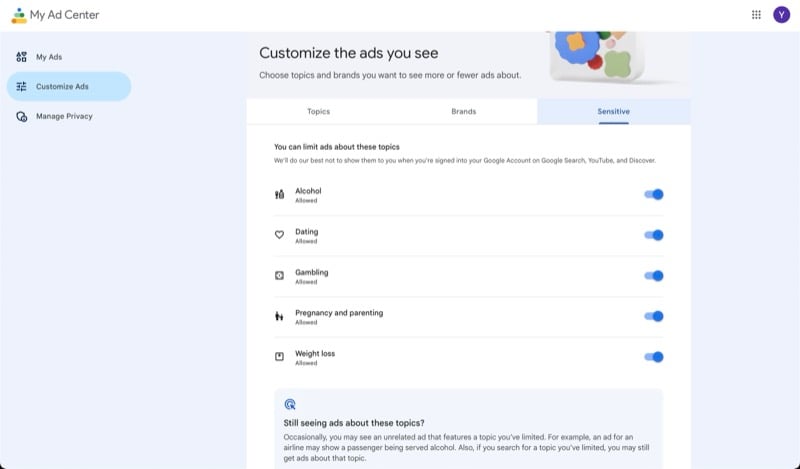Open the Brands tab
The image size is (800, 469).
coord(464,111)
